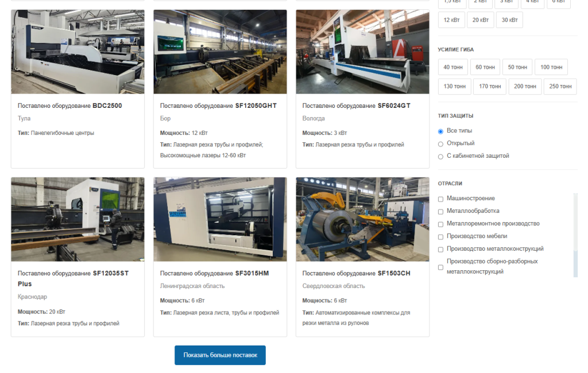Click 'Показать больше поставок' button
The image size is (588, 373).
220,355
